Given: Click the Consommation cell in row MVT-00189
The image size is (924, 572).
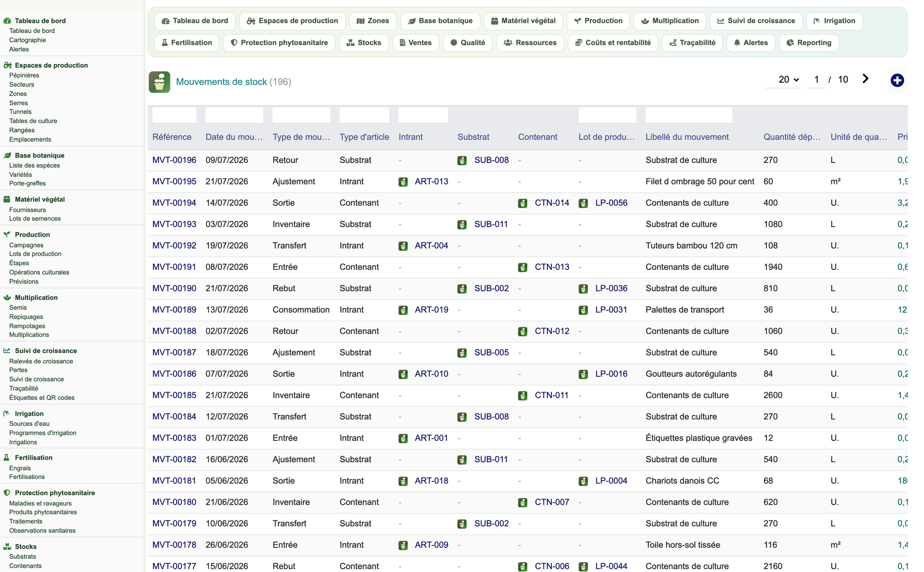Looking at the screenshot, I should (x=301, y=310).
